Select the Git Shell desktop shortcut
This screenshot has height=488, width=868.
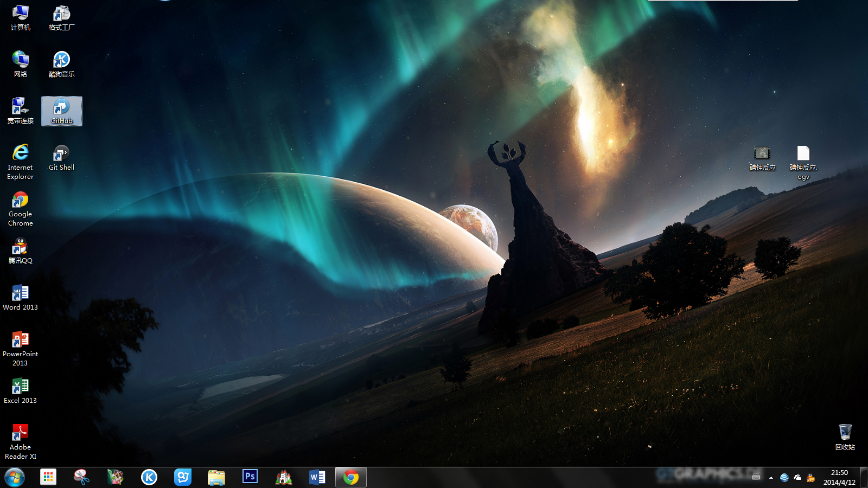point(62,158)
